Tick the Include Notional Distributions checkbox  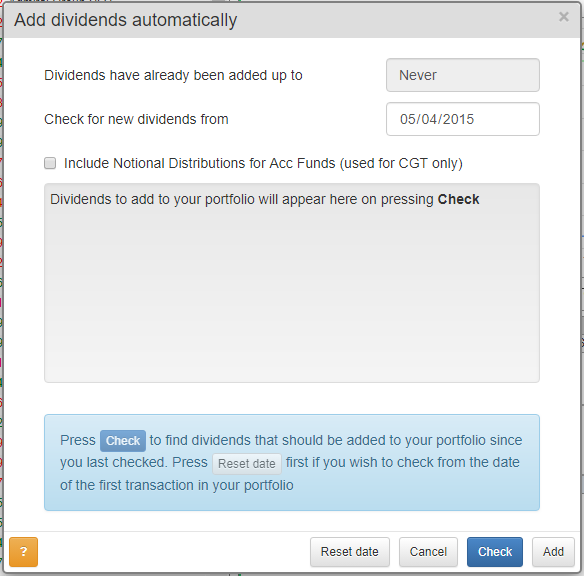[x=50, y=163]
